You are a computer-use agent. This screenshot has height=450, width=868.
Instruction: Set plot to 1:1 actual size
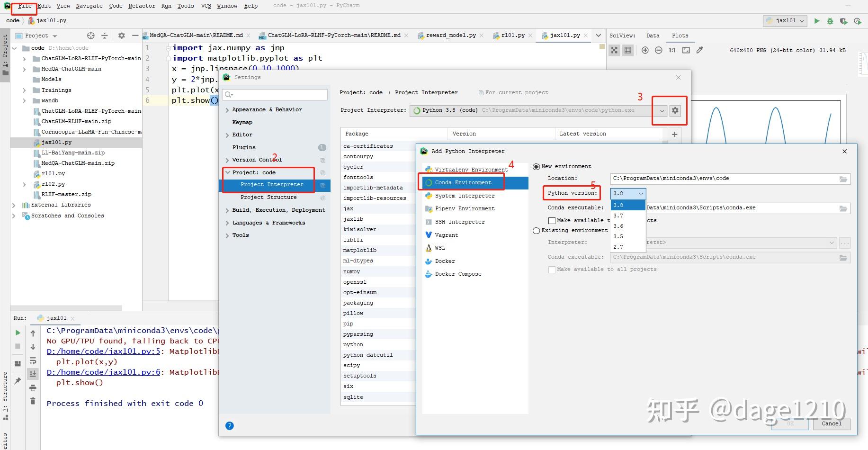click(x=671, y=50)
